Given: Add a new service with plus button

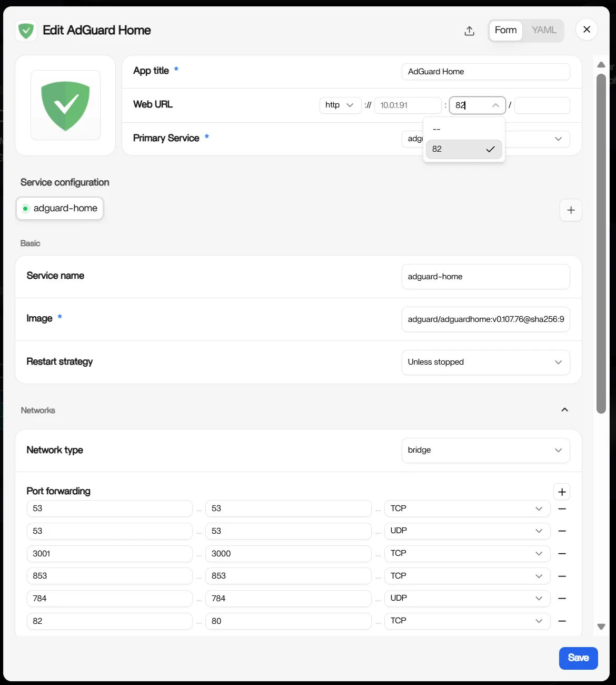Looking at the screenshot, I should tap(571, 210).
